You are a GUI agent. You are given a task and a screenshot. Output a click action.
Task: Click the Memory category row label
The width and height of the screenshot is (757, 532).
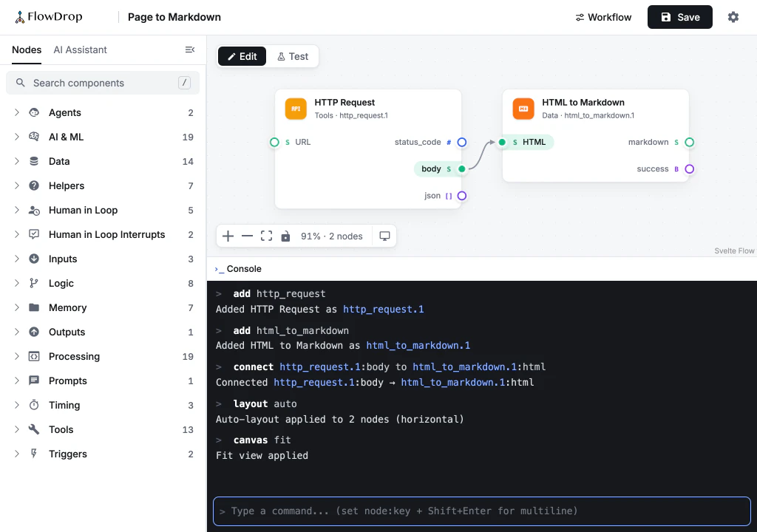67,307
